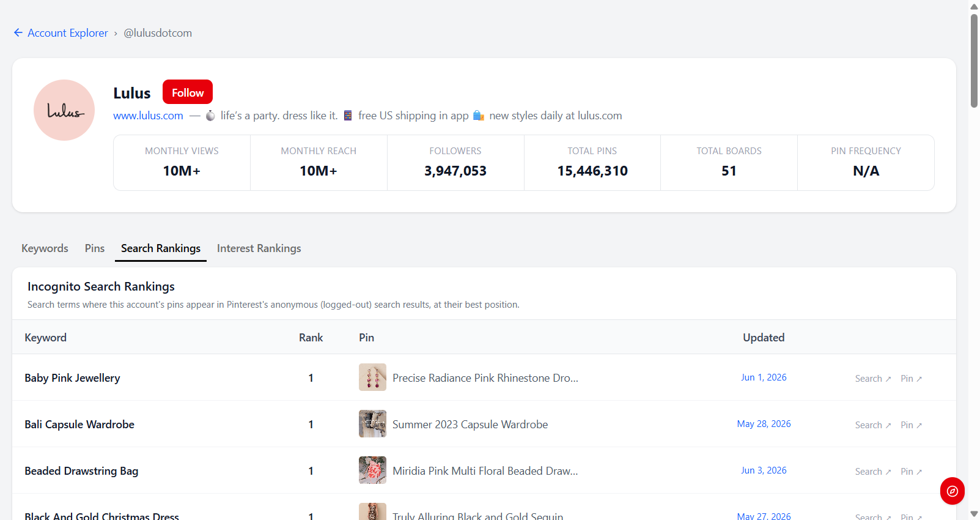Switch to the Pins tab
Image resolution: width=980 pixels, height=520 pixels.
pos(95,248)
